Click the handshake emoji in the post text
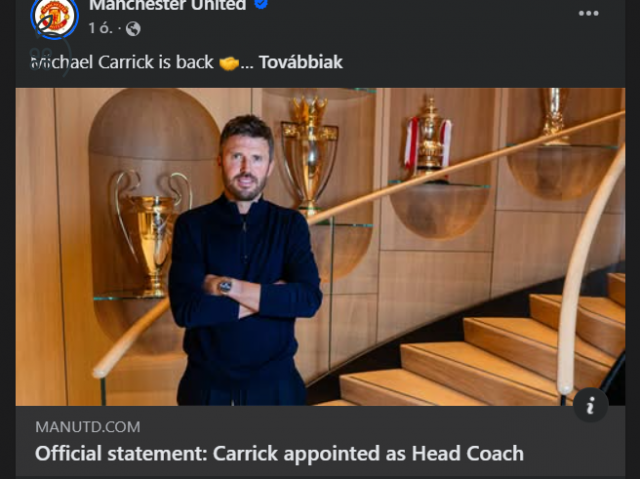The height and width of the screenshot is (480, 640). point(229,63)
